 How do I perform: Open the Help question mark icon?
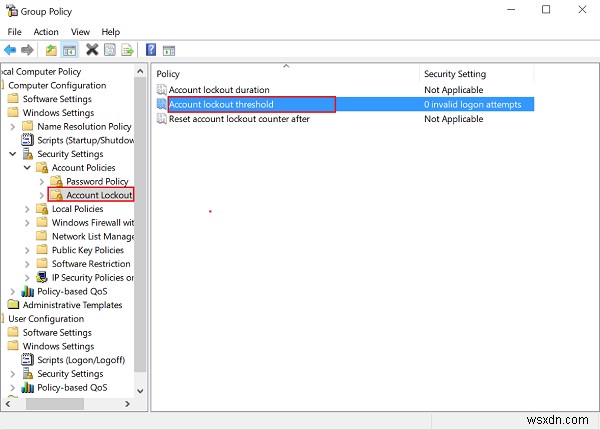(151, 49)
